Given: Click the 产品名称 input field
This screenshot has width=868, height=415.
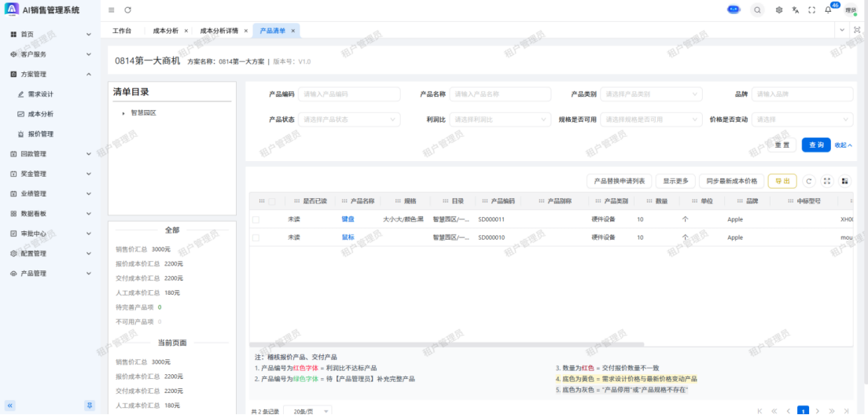Looking at the screenshot, I should (500, 94).
